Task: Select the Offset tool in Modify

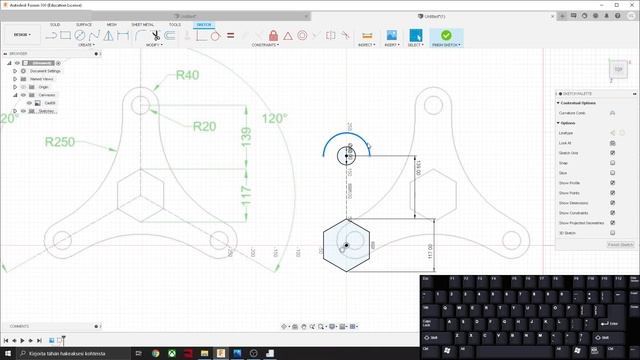Action: click(170, 36)
